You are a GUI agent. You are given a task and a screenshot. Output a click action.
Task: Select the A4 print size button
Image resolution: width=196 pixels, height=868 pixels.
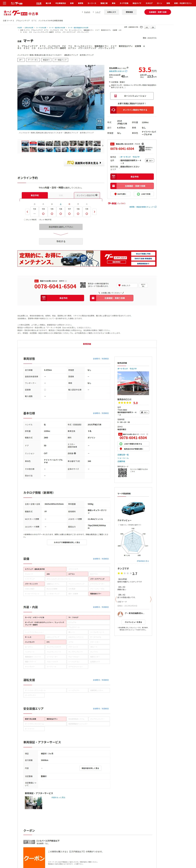click(147, 27)
